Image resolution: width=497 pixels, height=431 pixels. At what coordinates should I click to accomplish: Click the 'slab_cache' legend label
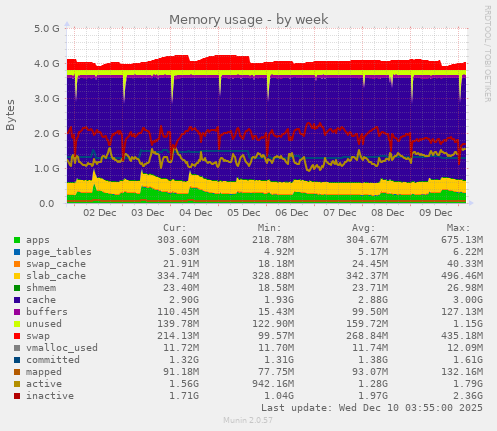[56, 276]
